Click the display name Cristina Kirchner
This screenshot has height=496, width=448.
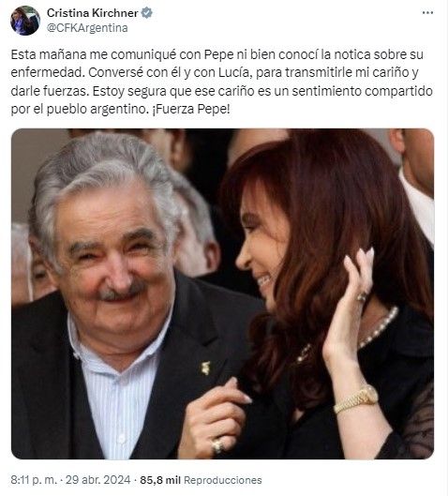93,13
